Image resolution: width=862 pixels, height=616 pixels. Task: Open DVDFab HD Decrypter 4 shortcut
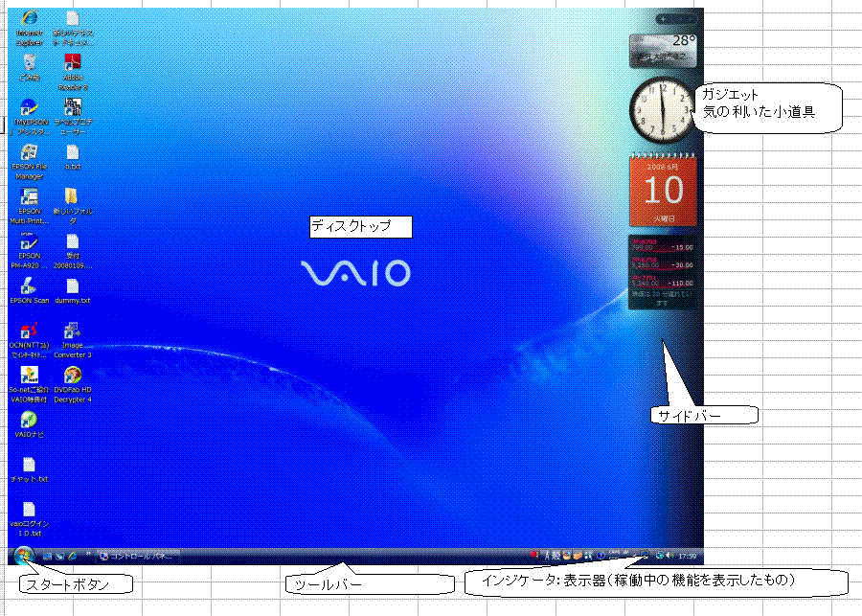(x=73, y=376)
